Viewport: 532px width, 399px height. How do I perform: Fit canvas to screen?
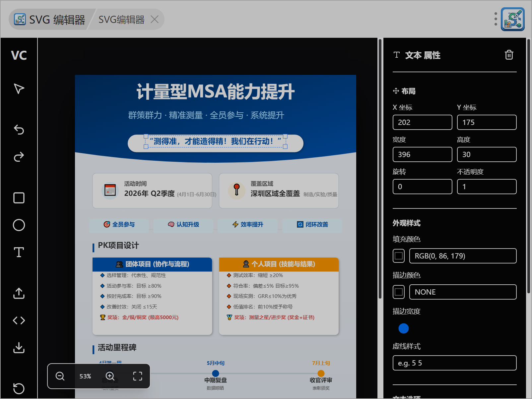point(138,376)
